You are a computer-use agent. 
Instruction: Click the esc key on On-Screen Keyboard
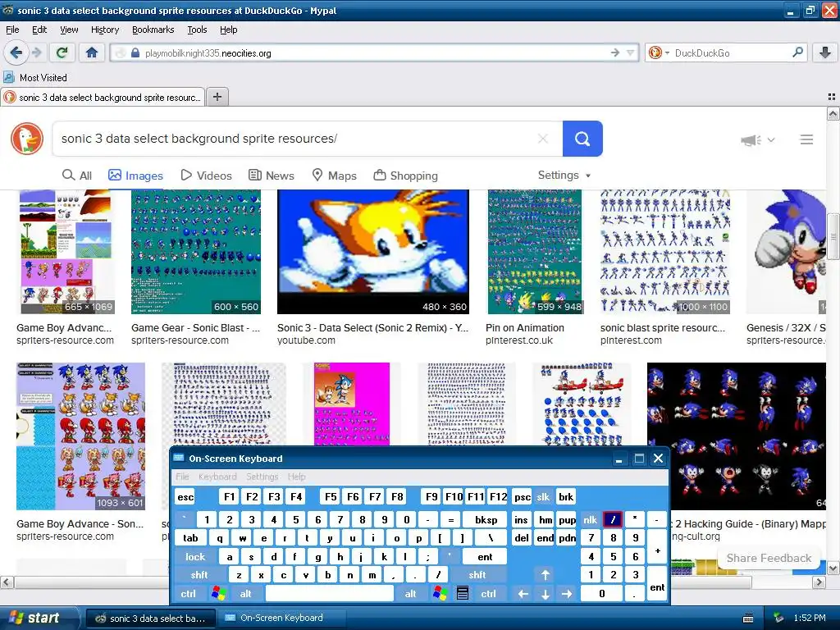click(185, 496)
